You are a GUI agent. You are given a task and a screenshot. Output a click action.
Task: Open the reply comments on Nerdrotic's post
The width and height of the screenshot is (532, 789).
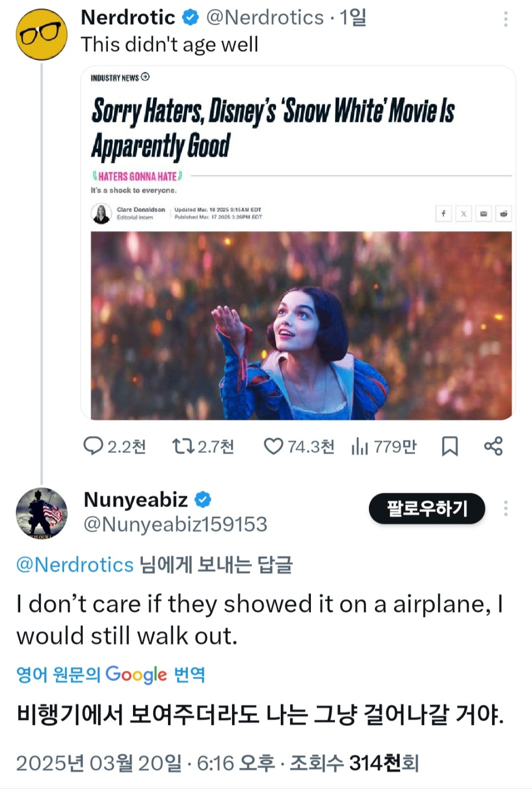(93, 446)
